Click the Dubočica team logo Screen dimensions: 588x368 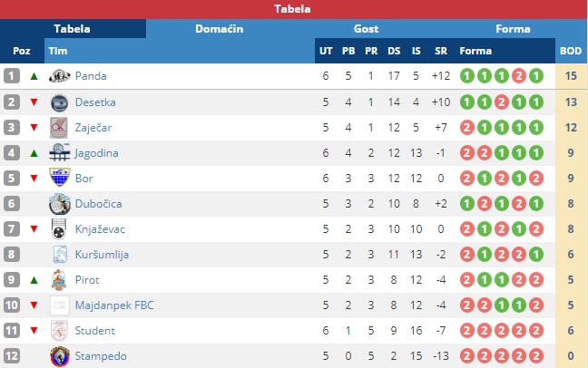[60, 203]
